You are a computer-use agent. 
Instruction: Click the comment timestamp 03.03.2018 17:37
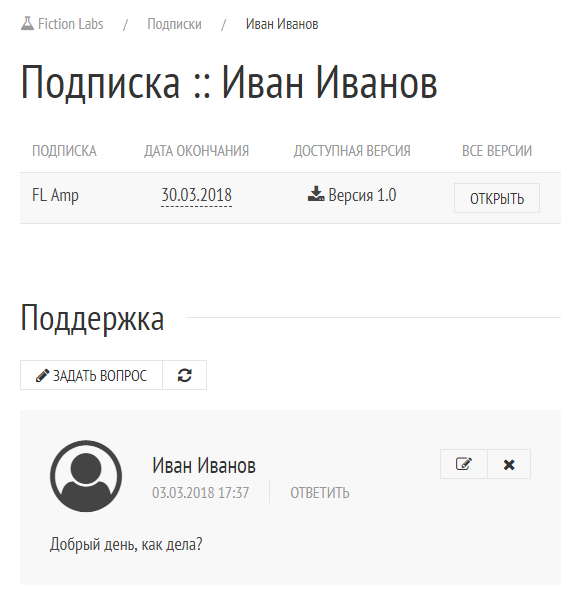pos(200,493)
